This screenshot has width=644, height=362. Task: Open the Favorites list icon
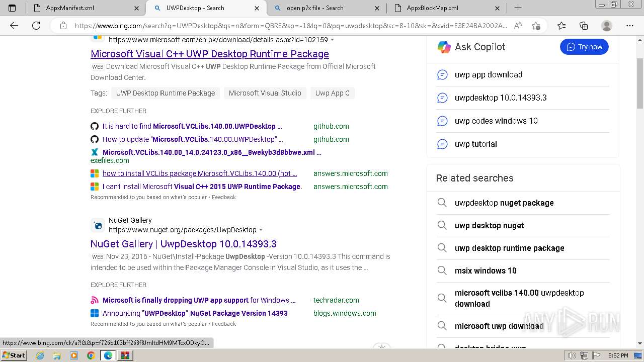click(561, 26)
